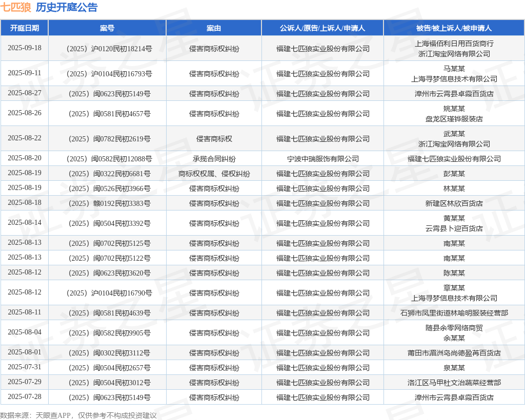The height and width of the screenshot is (420, 525).
Task: Select case number 闽0302民初3112号
Action: coord(109,353)
